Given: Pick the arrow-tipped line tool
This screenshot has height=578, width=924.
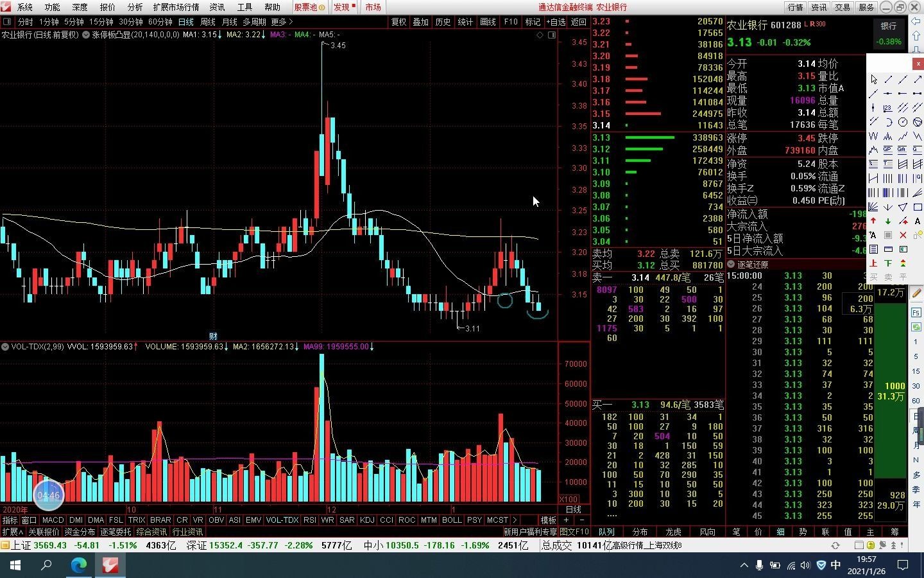Looking at the screenshot, I should (x=918, y=79).
